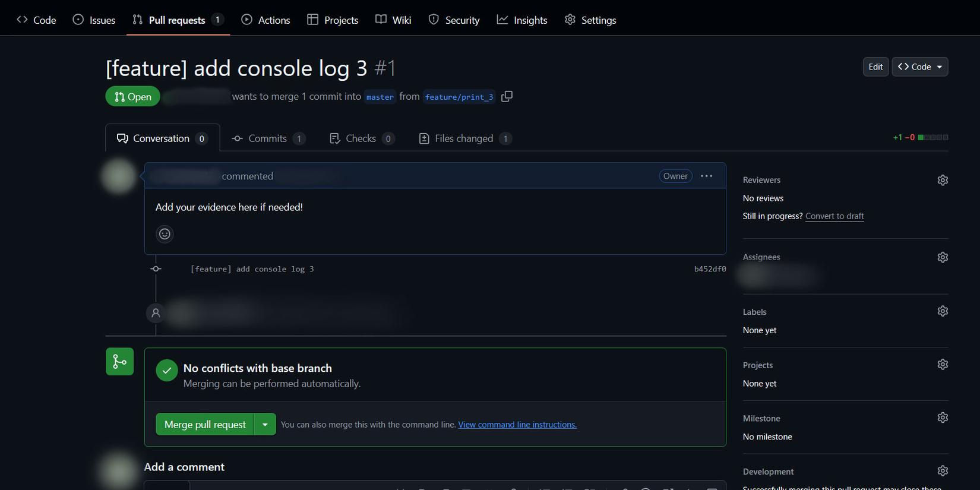Click the commit node icon in timeline

pyautogui.click(x=156, y=269)
